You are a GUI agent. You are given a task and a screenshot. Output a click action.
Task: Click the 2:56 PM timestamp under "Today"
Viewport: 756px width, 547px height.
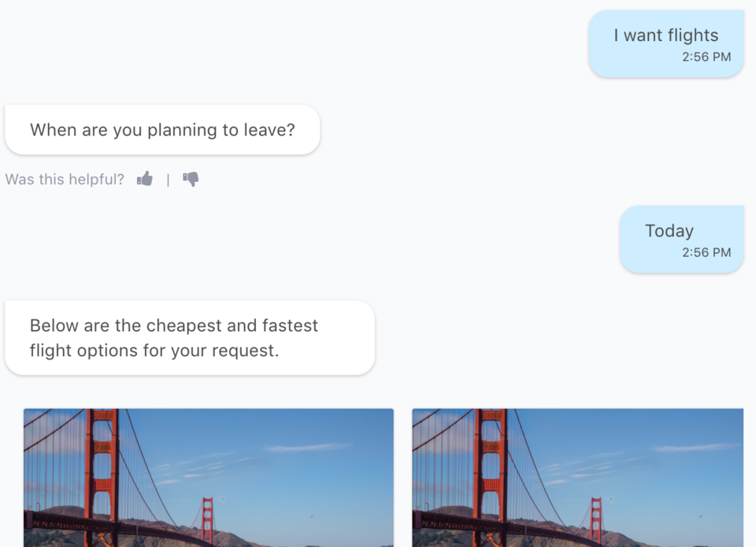tap(706, 253)
